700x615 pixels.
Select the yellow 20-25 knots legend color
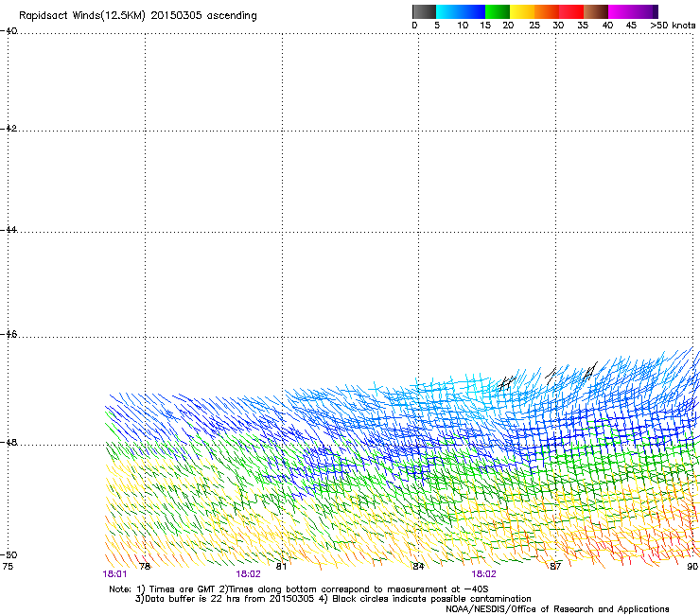coord(522,11)
